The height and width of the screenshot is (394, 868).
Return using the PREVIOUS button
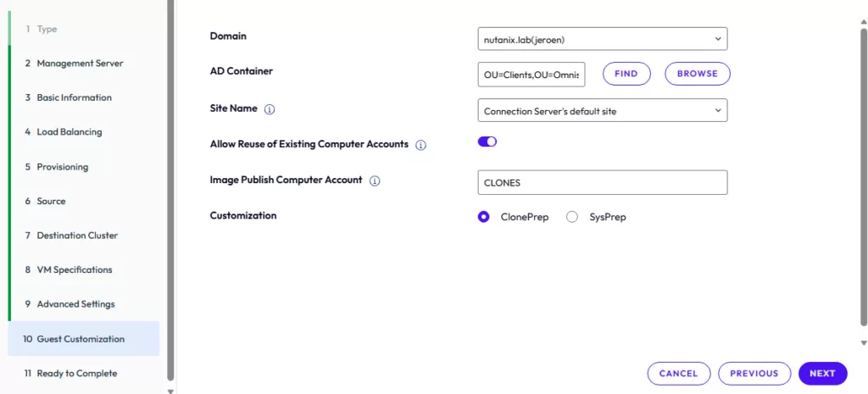(x=754, y=374)
